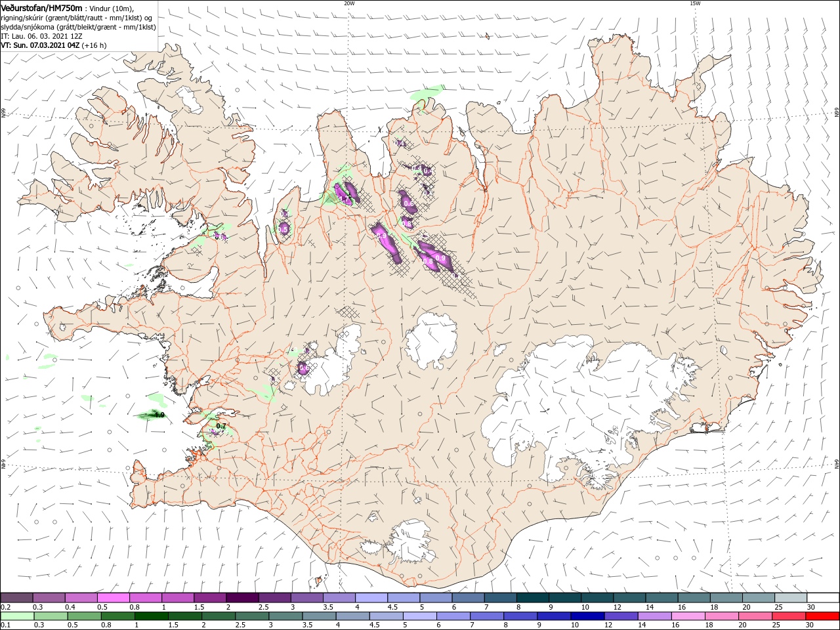The width and height of the screenshot is (840, 630).
Task: Pick upper-row swatch between 7 and 8
Action: pyautogui.click(x=501, y=597)
